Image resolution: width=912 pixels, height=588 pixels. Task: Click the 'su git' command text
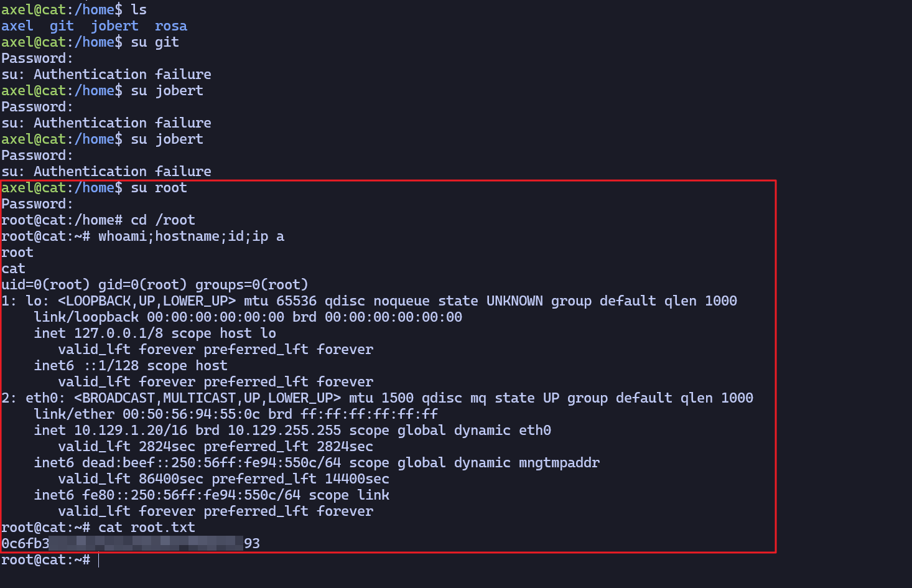tap(155, 42)
